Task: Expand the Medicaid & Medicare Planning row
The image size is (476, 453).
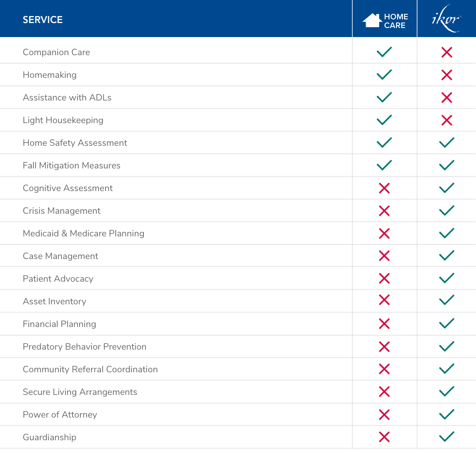Action: coord(84,233)
